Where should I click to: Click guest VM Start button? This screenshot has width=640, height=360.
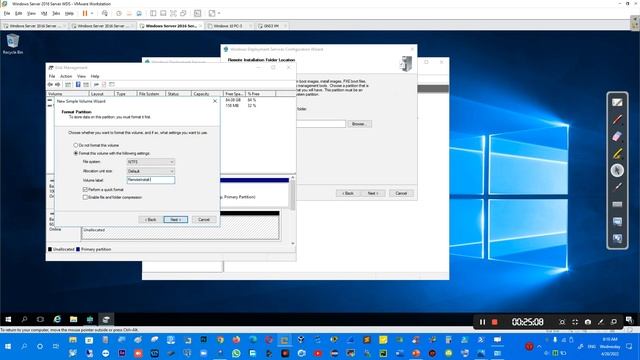point(8,319)
